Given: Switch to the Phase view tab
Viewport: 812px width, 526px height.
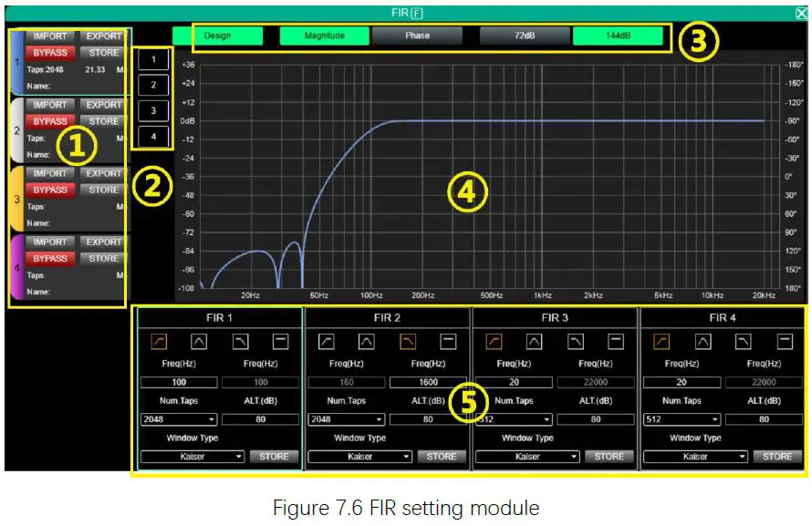Looking at the screenshot, I should (418, 37).
